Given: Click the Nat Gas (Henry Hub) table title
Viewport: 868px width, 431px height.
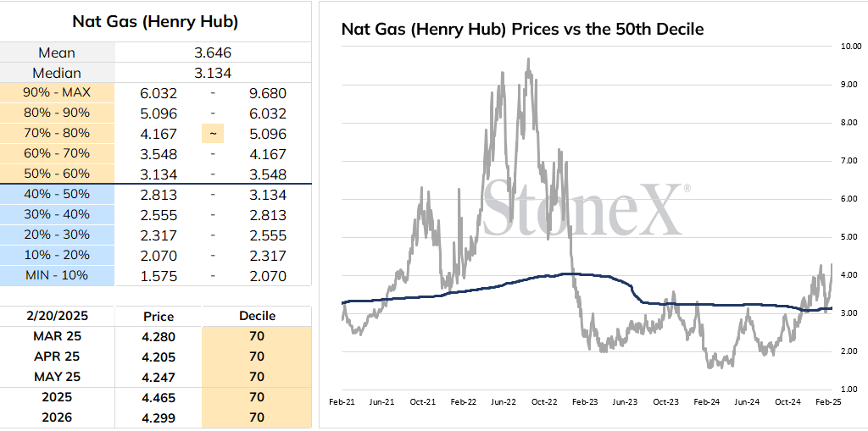Looking at the screenshot, I should tap(155, 21).
